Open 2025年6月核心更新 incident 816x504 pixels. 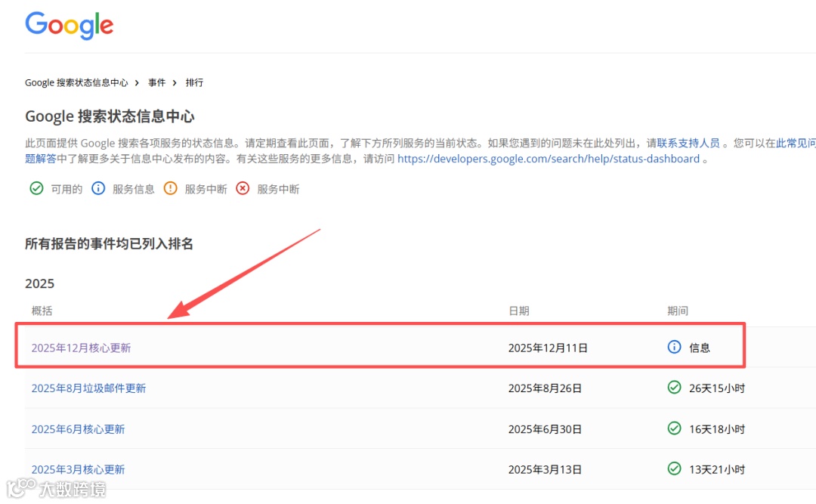coord(78,429)
